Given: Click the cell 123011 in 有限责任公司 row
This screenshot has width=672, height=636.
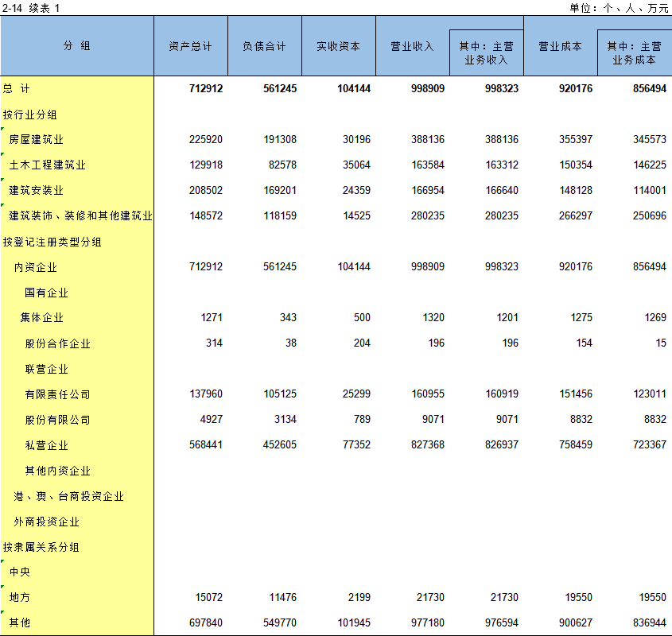Looking at the screenshot, I should [650, 394].
